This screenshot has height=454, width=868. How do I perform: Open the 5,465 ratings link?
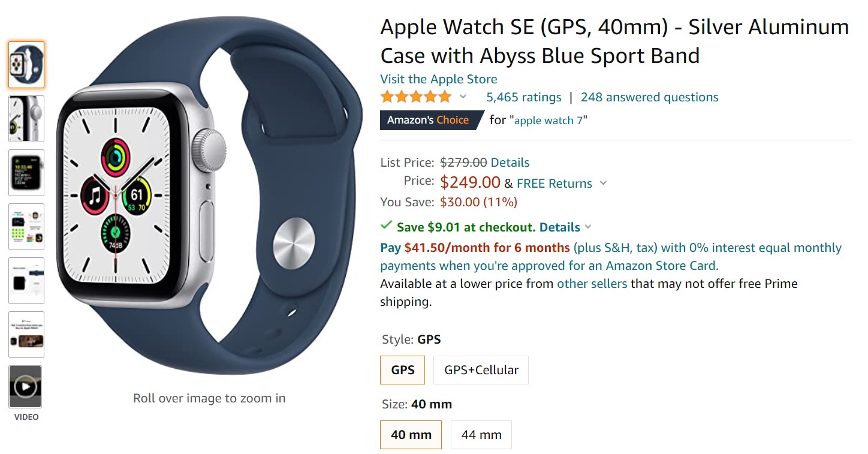coord(523,97)
